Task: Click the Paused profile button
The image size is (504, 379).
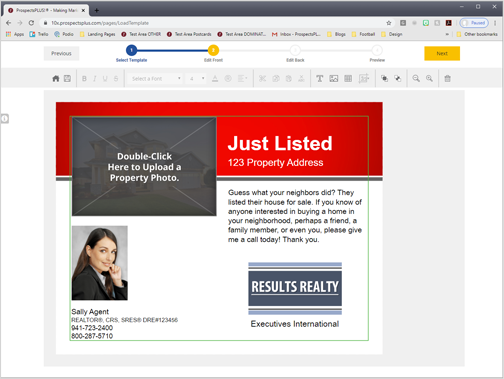Action: (x=474, y=23)
